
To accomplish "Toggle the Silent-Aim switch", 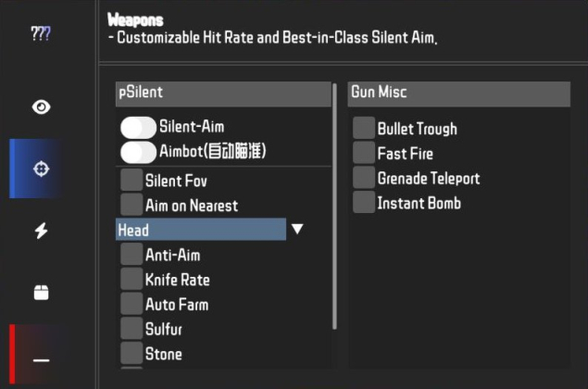I will click(138, 128).
